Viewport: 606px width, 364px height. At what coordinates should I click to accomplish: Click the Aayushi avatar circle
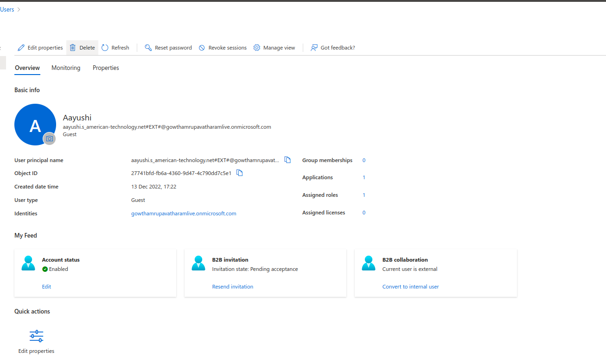click(x=35, y=125)
